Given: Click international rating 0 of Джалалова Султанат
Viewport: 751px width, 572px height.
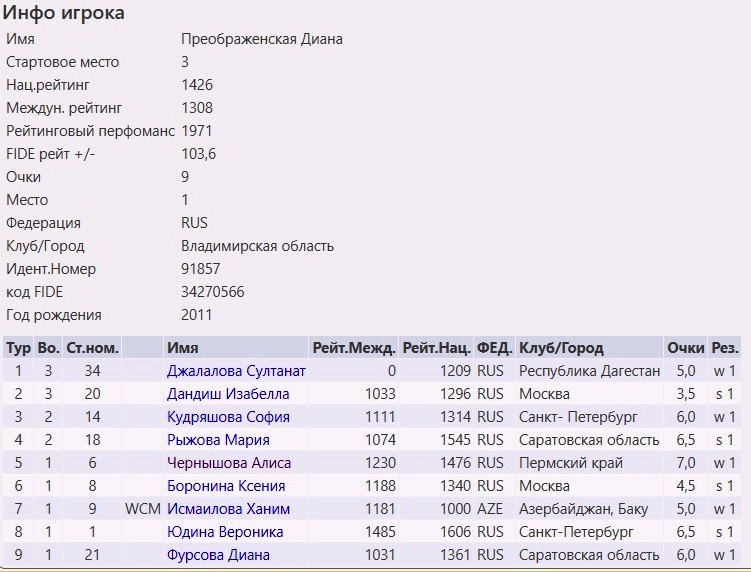Looking at the screenshot, I should click(x=391, y=371).
